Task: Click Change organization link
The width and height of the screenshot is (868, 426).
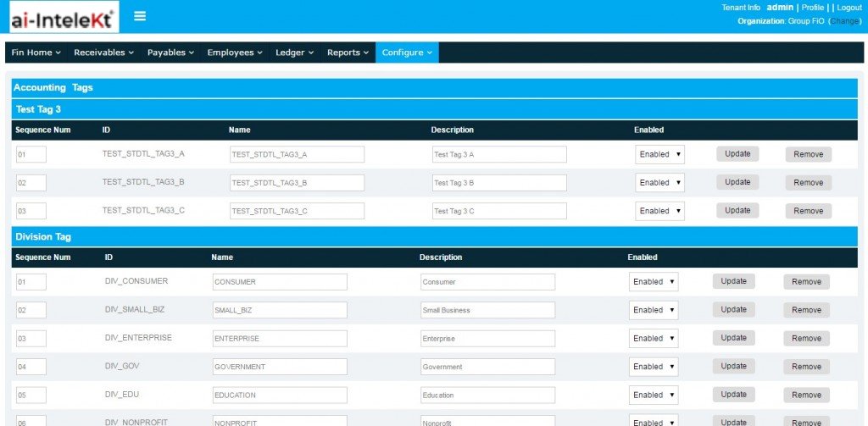Action: 845,21
